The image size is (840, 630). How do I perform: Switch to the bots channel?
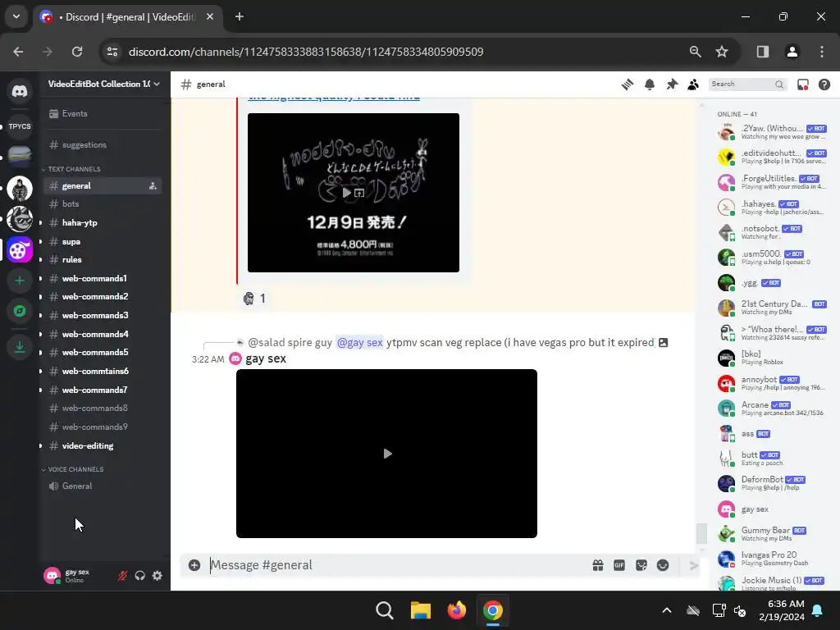coord(103,204)
